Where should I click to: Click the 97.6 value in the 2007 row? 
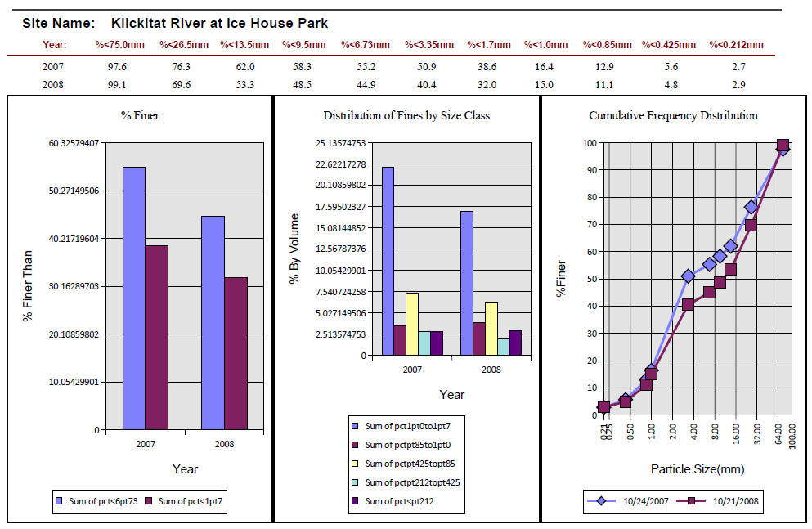click(117, 67)
